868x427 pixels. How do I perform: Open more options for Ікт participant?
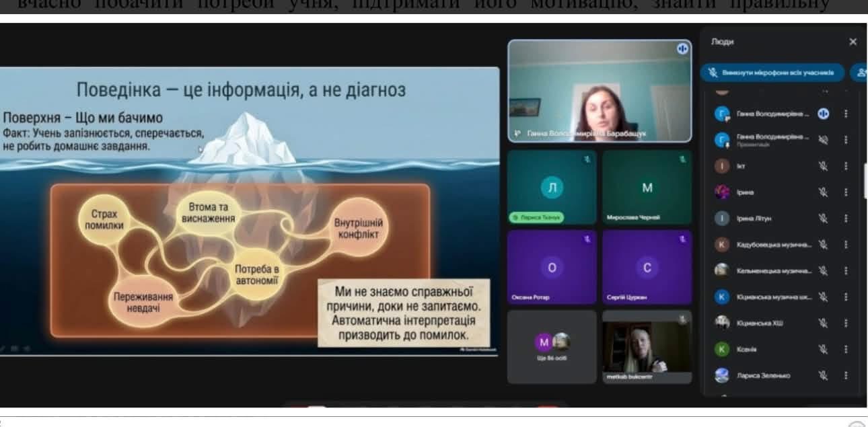pos(846,166)
